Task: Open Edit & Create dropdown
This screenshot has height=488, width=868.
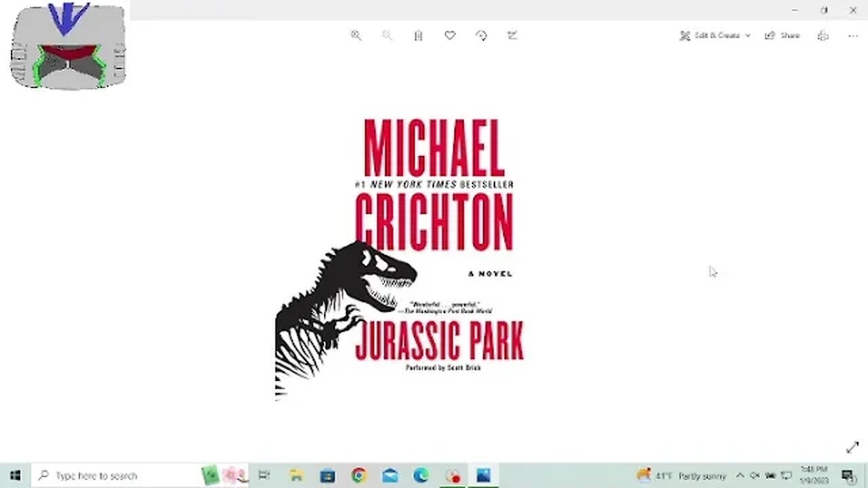Action: 715,35
